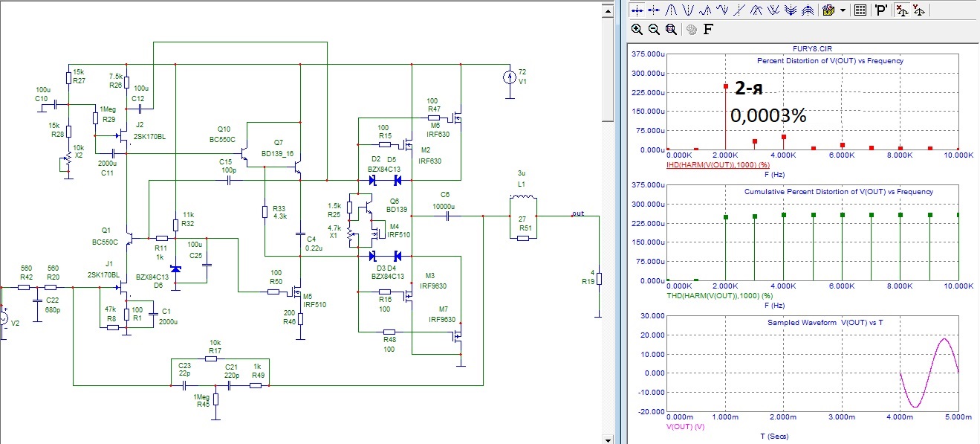Click the 'P' properties toolbar button
The width and height of the screenshot is (980, 444).
(x=881, y=10)
